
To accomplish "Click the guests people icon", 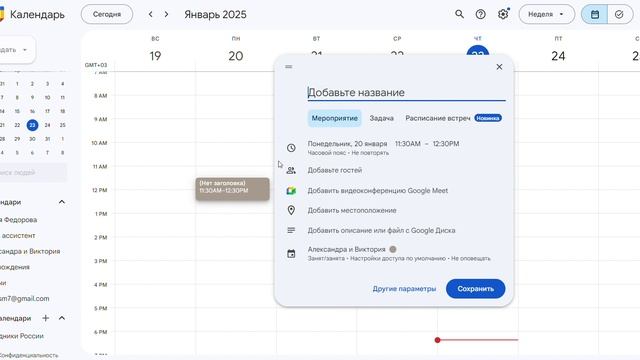I will tap(291, 170).
